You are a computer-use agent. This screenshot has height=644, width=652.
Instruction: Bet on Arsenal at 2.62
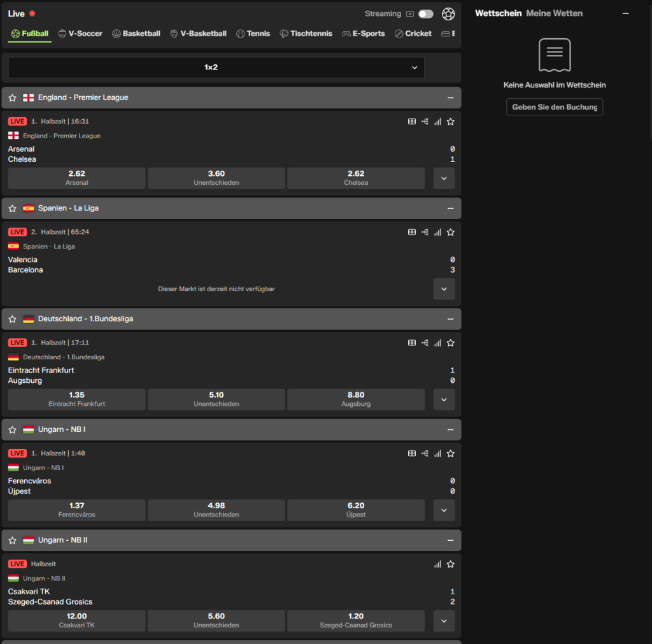[x=77, y=178]
